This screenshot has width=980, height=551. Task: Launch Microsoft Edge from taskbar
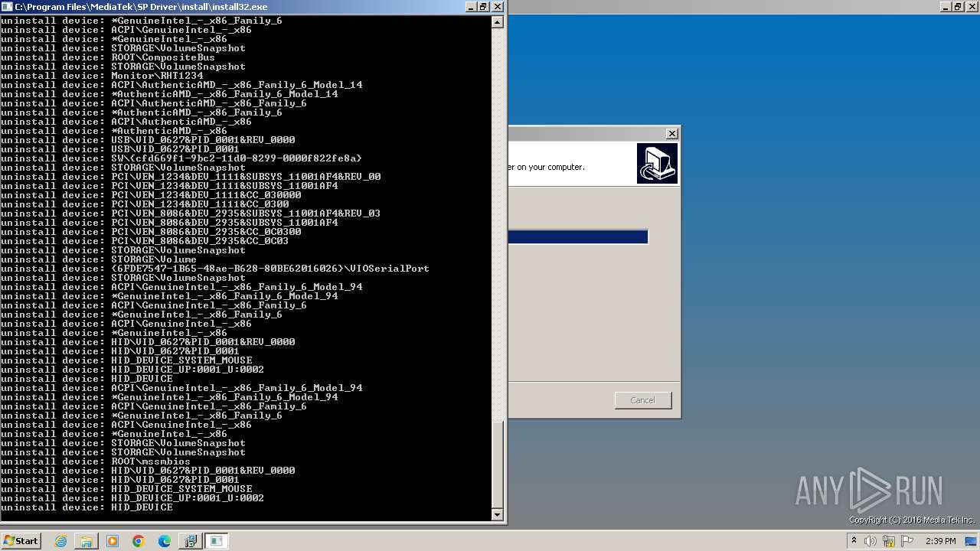tap(165, 541)
